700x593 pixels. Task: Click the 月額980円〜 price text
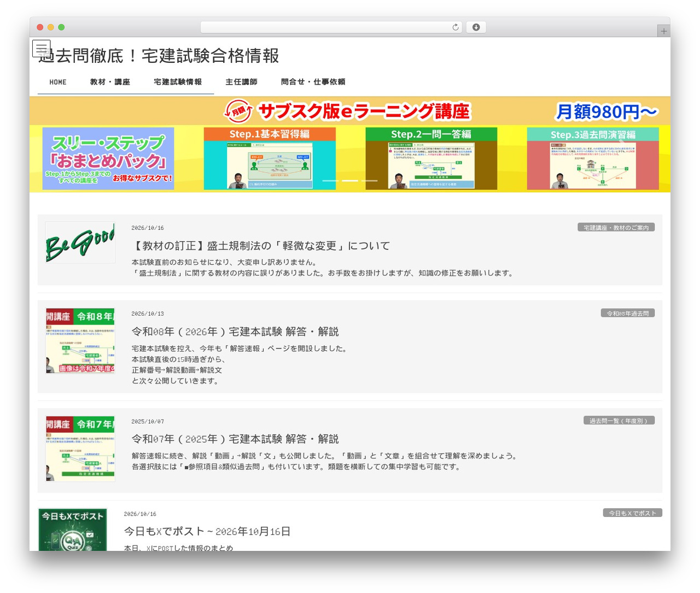(606, 112)
